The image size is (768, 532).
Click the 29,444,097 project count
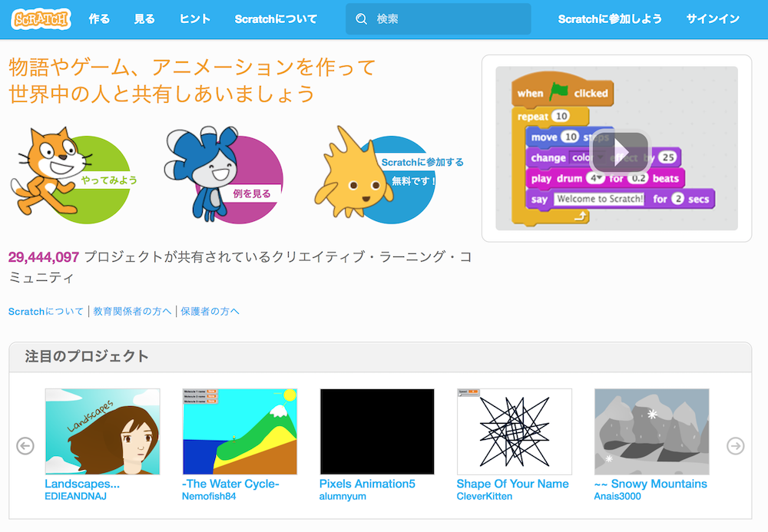click(x=44, y=257)
